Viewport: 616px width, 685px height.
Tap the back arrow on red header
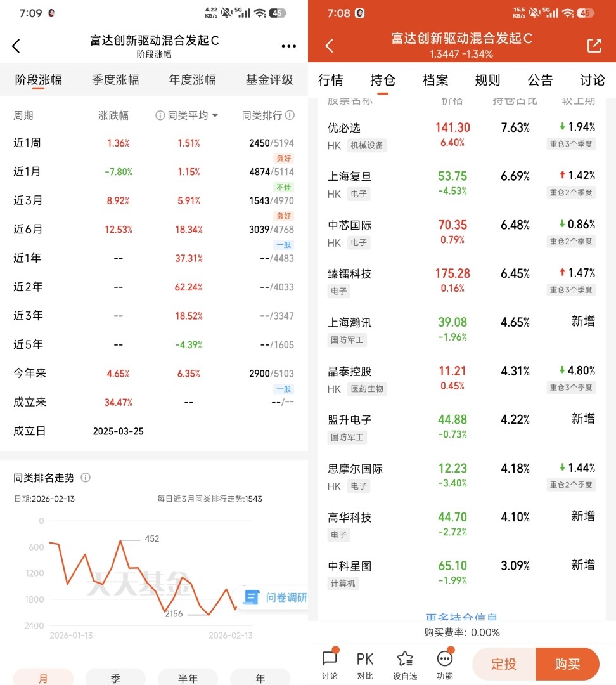(x=330, y=46)
